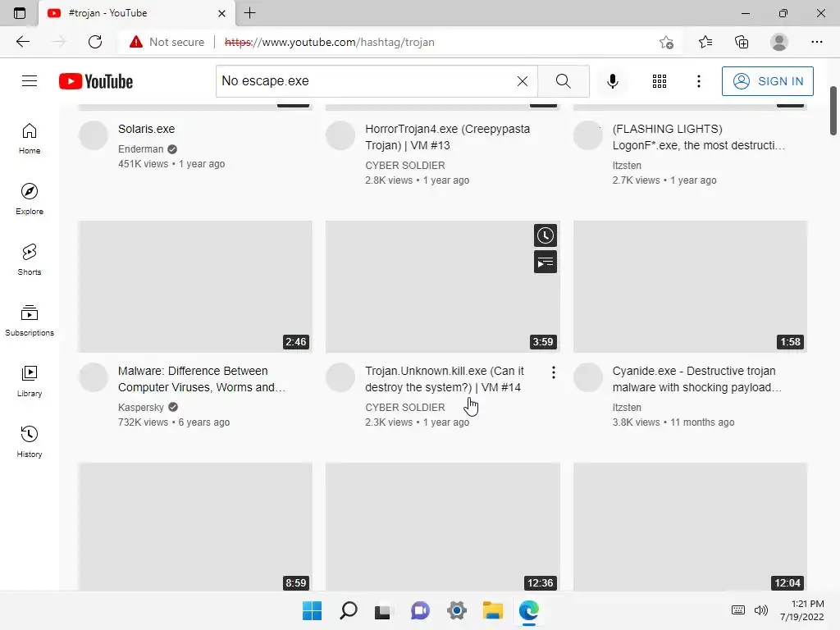Image resolution: width=840 pixels, height=630 pixels.
Task: Add the 3:59 video to queue
Action: click(x=546, y=262)
